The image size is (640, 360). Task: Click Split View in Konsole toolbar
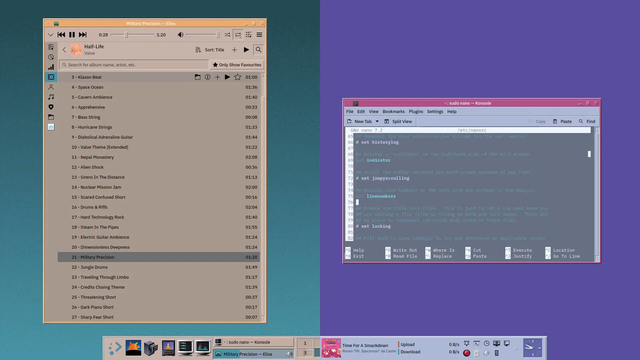point(398,121)
